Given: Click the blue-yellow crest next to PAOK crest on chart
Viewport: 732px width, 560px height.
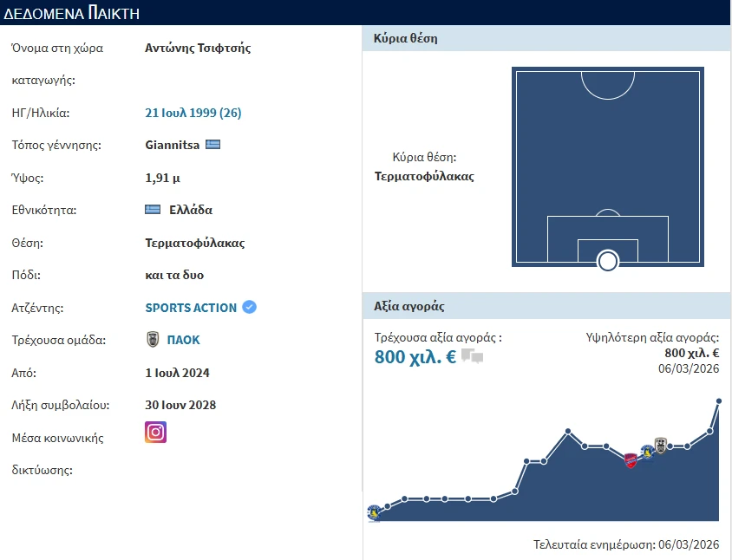Looking at the screenshot, I should tap(646, 452).
